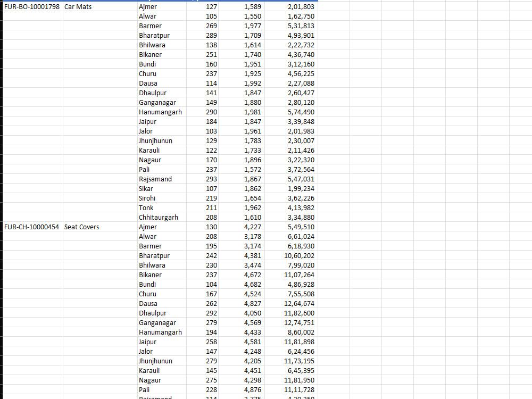Click Karauli with 145 units
The width and height of the screenshot is (532, 399).
coord(162,371)
